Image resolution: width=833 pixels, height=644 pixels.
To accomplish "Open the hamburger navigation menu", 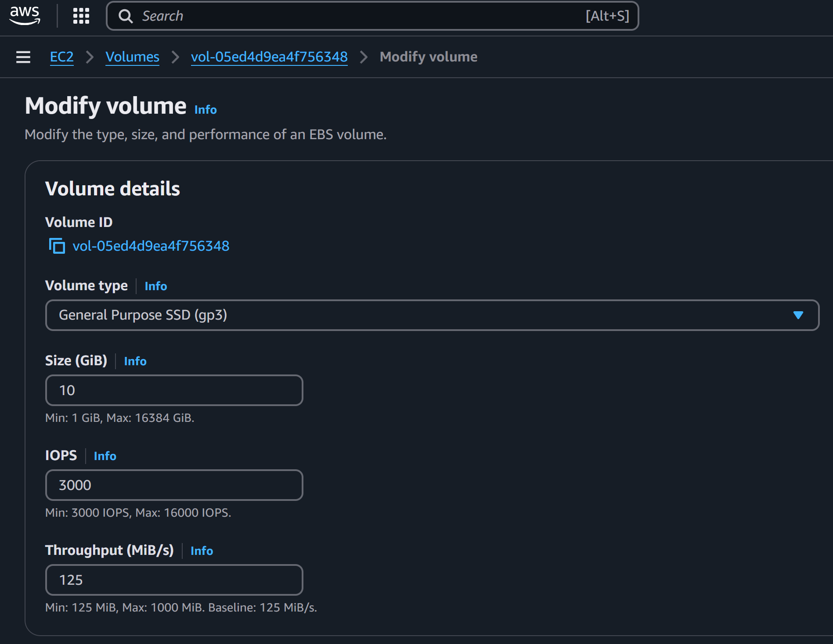I will click(x=22, y=57).
